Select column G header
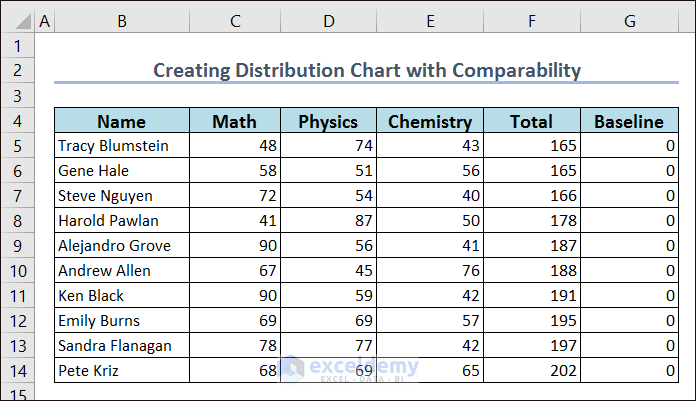Viewport: 696px width, 401px height. click(628, 21)
